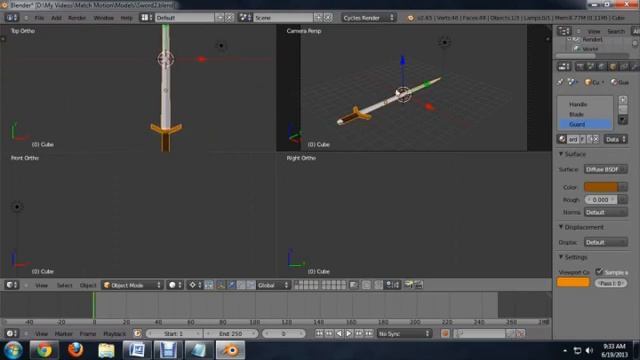The height and width of the screenshot is (360, 640).
Task: Open the outliner Search menu
Action: (616, 31)
